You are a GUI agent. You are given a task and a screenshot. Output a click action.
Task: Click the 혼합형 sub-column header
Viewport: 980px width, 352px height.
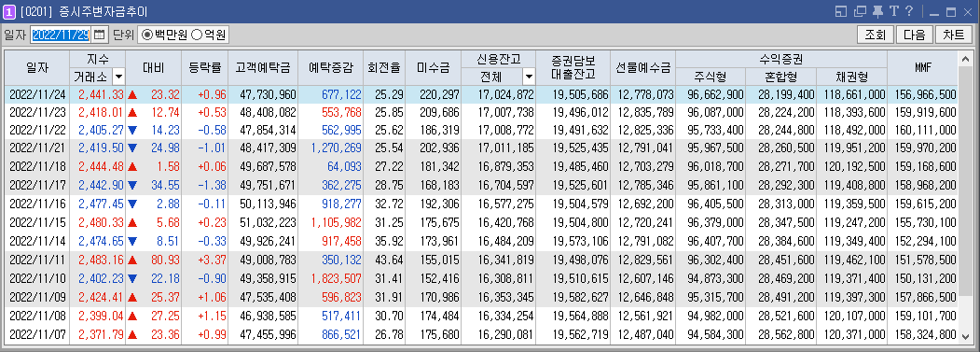[780, 77]
